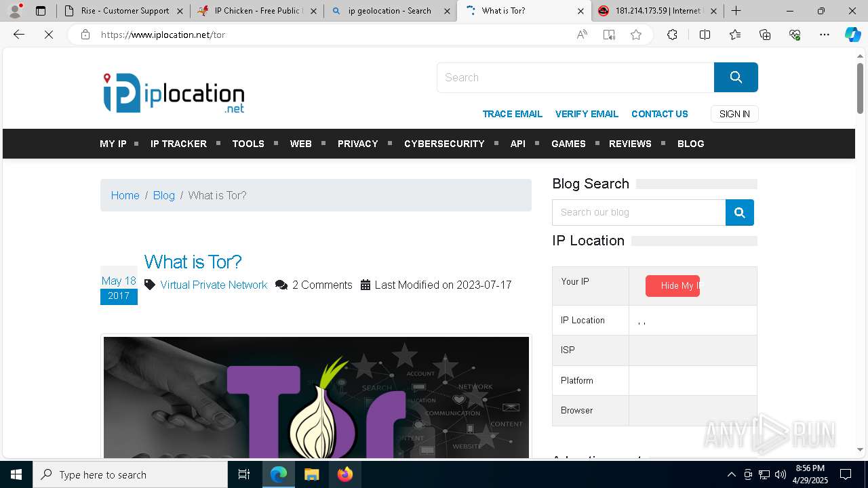Open the MY IP menu
The image size is (868, 488).
point(113,144)
